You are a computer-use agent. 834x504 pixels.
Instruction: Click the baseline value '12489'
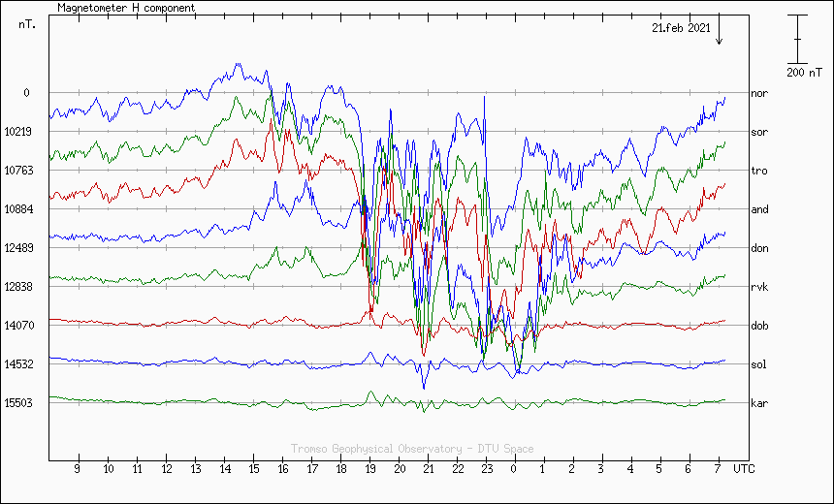tap(18, 248)
